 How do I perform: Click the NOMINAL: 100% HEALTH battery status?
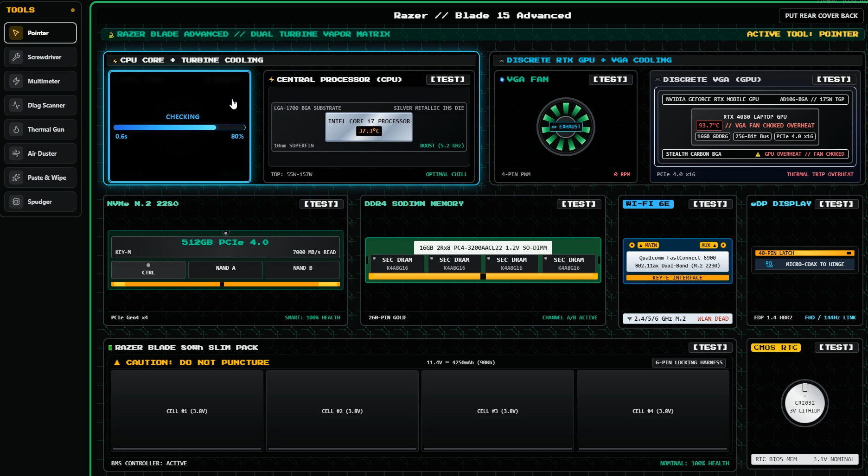click(695, 463)
